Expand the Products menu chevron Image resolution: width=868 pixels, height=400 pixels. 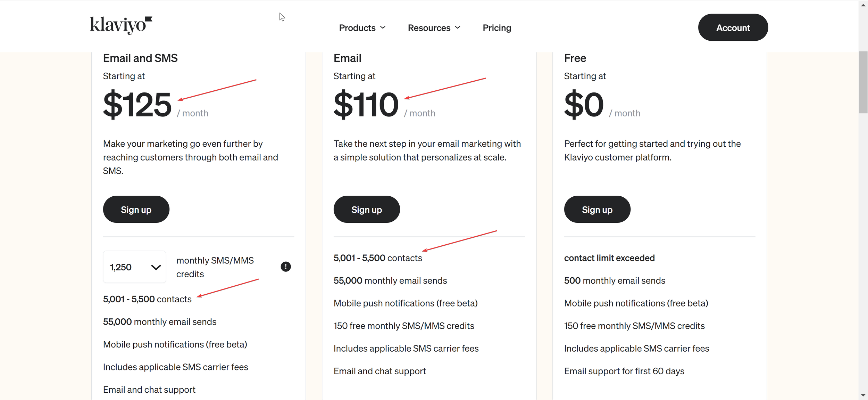383,27
